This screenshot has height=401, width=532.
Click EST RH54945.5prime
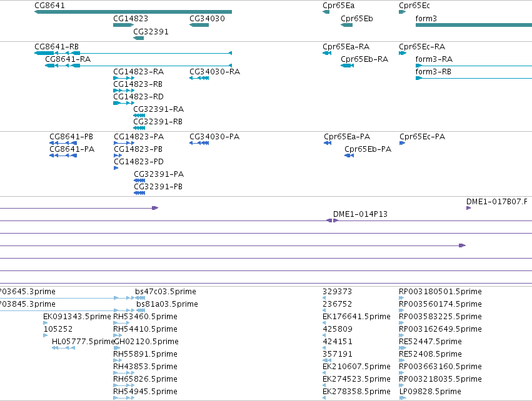click(x=124, y=398)
